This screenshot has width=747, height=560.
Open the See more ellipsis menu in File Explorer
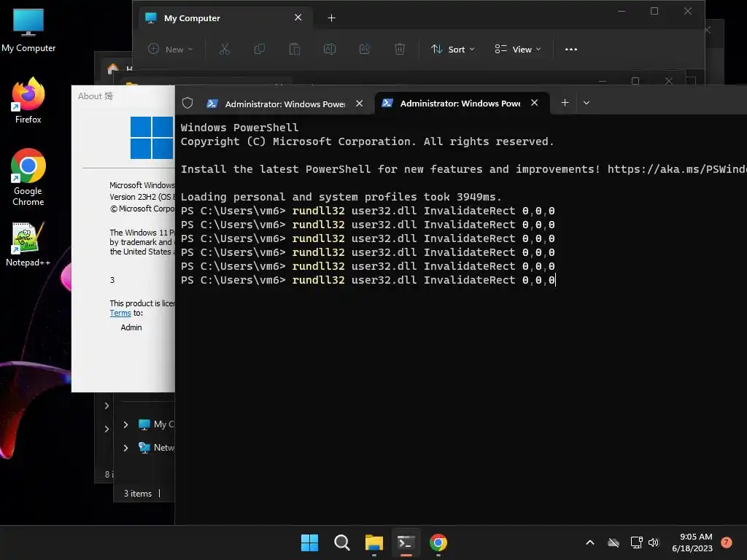pos(570,49)
